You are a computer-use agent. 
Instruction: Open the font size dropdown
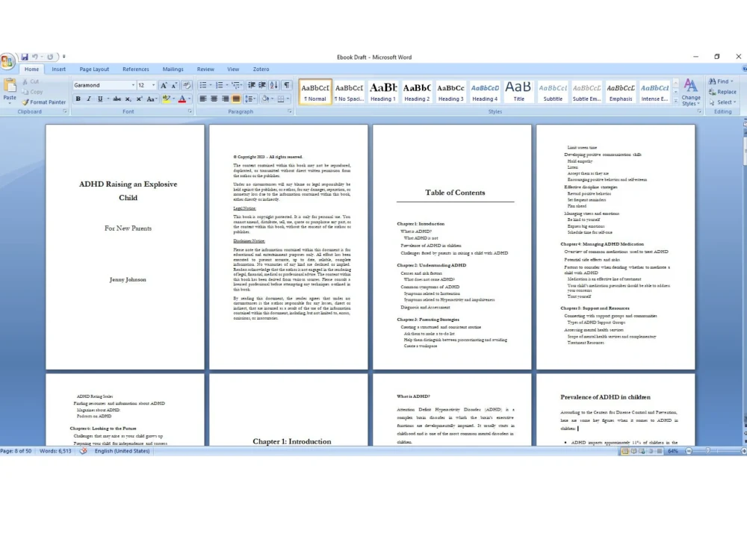pos(152,84)
